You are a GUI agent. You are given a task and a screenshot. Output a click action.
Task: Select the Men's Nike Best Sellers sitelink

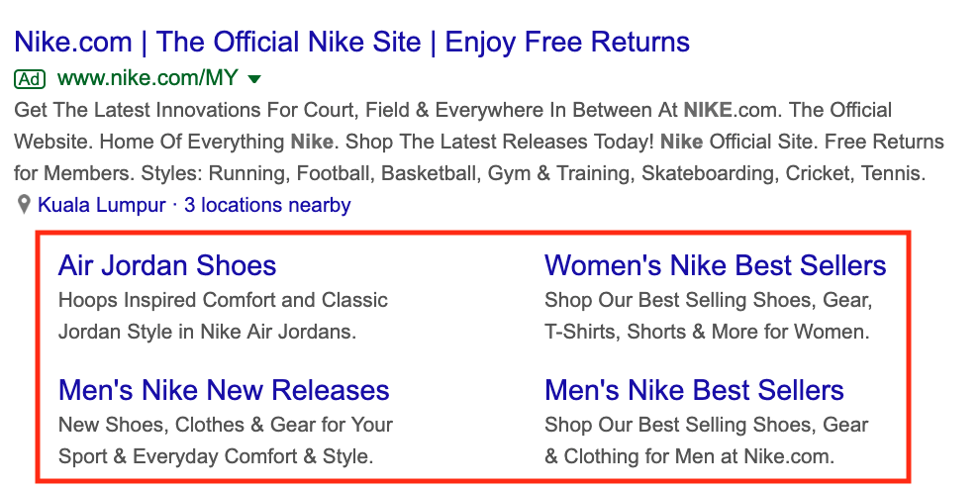tap(694, 390)
